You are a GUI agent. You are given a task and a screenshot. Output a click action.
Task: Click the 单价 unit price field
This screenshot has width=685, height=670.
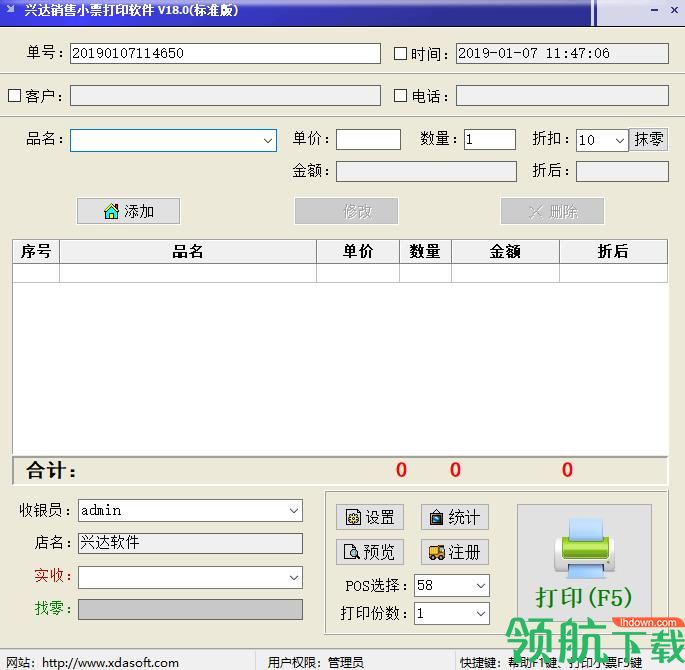coord(368,139)
